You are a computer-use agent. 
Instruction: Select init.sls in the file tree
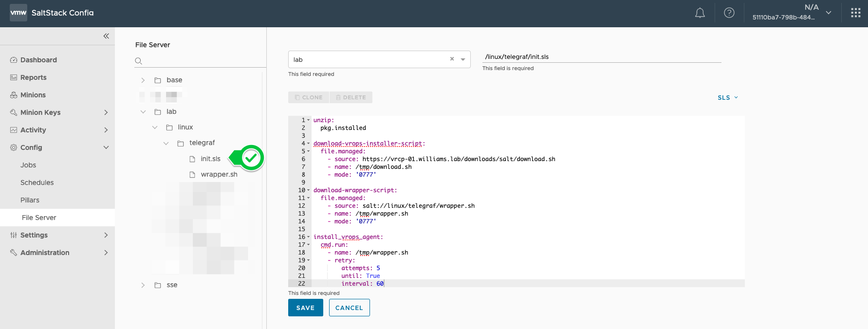point(210,159)
